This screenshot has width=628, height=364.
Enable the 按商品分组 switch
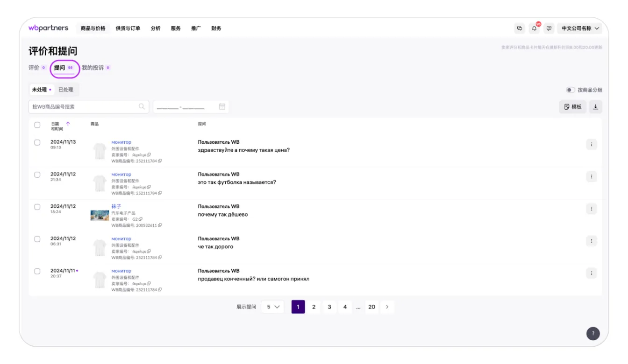coord(571,90)
